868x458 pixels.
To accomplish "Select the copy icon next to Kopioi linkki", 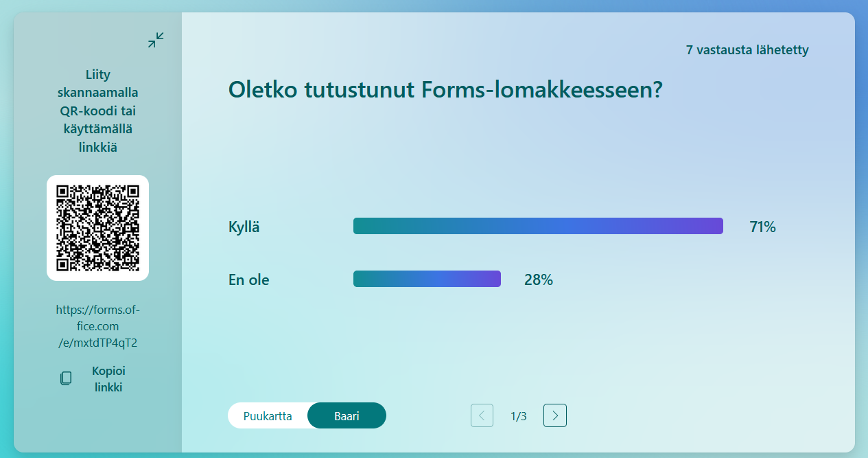I will [65, 378].
